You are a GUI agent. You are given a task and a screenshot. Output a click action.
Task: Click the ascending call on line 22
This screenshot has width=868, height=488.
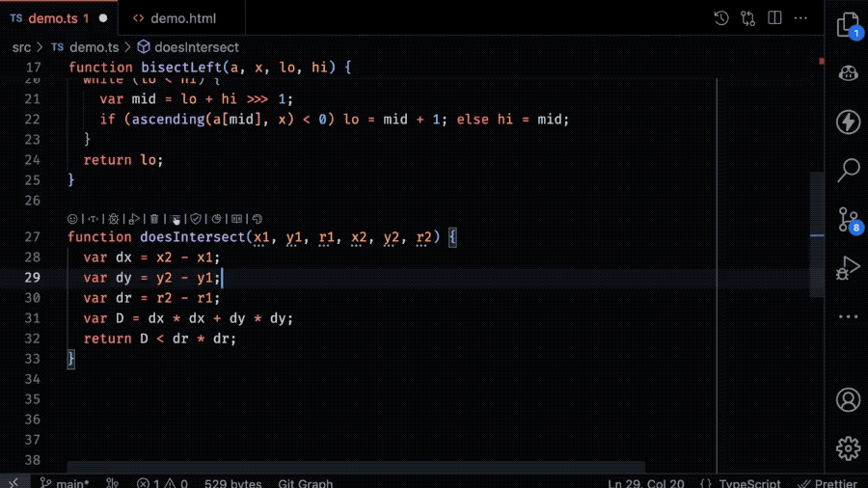pyautogui.click(x=168, y=120)
